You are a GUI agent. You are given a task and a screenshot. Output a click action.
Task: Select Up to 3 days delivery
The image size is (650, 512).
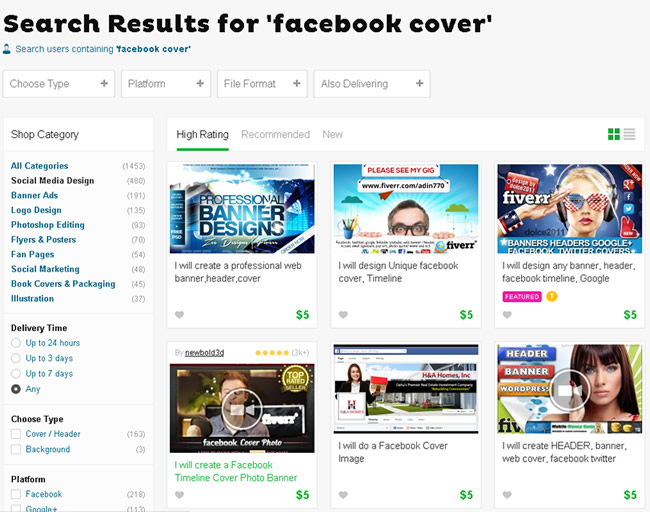point(16,358)
